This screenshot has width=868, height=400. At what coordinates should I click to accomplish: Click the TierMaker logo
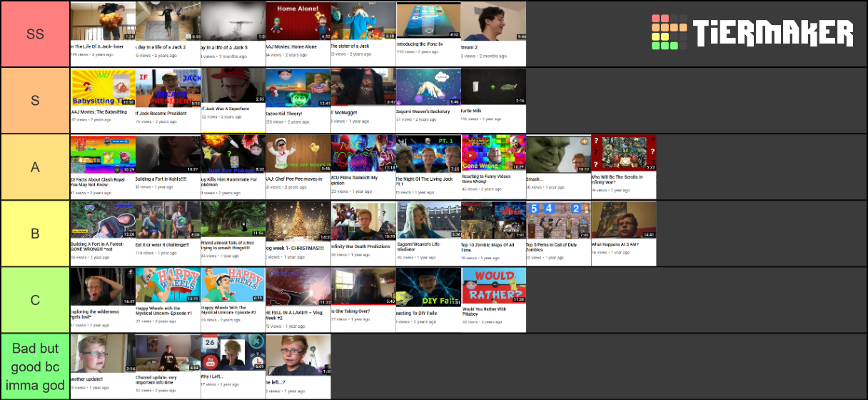click(752, 33)
